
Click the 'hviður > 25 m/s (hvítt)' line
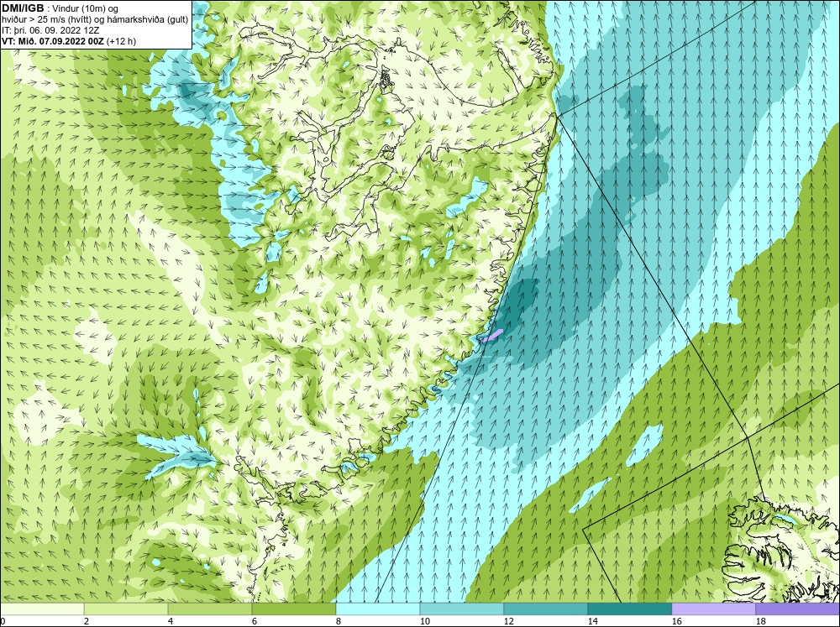[48, 20]
